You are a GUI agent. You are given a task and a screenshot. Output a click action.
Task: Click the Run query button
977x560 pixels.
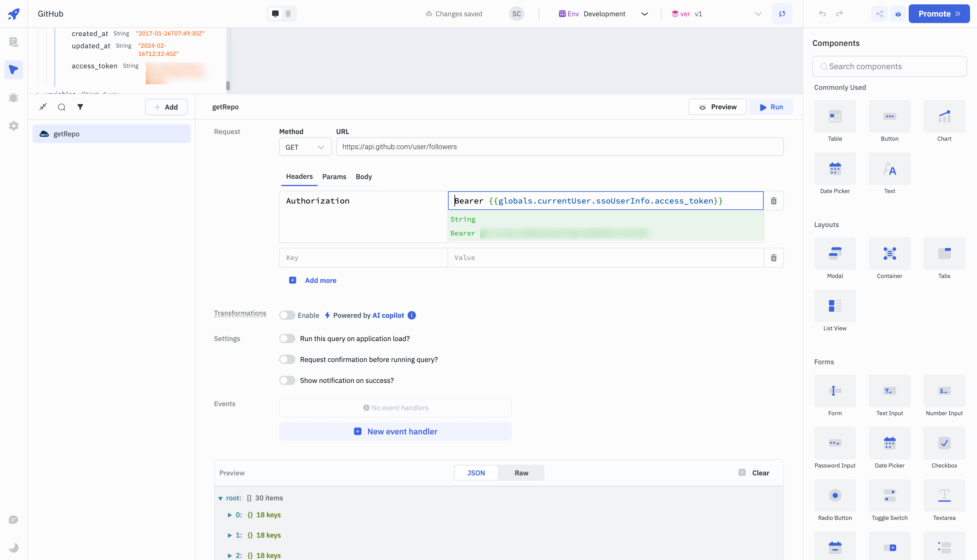pyautogui.click(x=771, y=107)
